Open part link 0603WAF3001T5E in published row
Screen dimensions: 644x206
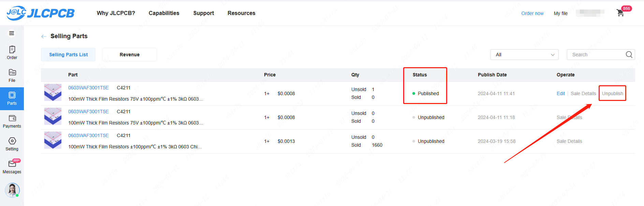point(88,88)
